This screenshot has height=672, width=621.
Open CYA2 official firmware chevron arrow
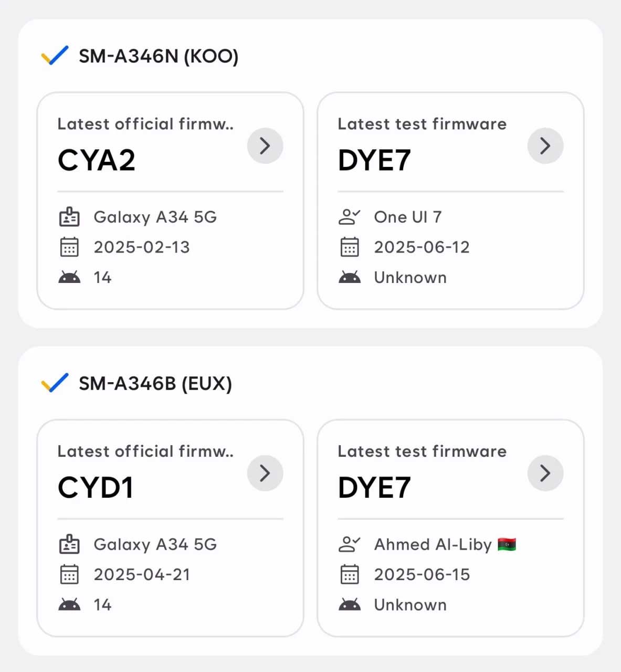coord(265,145)
